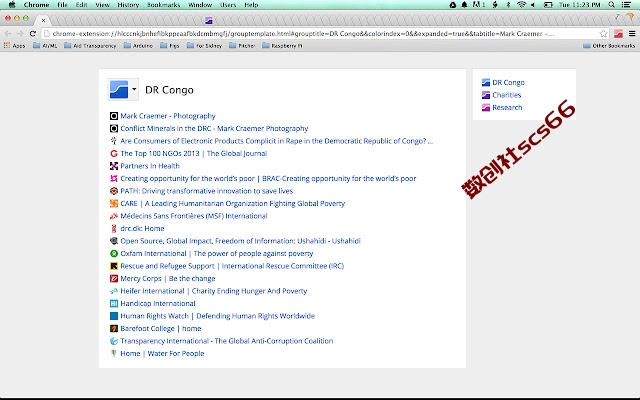Click the Partners In Health link
Viewport: 640px width, 400px height.
click(x=150, y=166)
